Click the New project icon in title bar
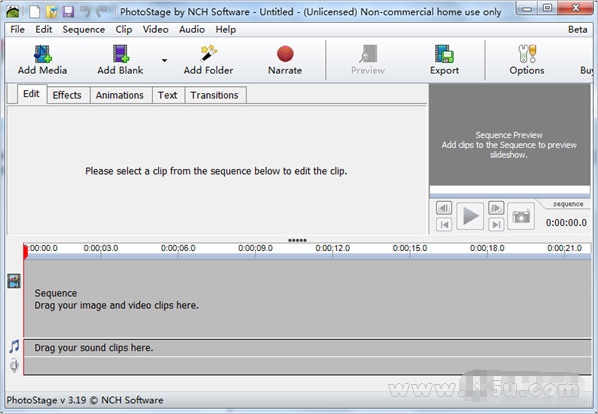The height and width of the screenshot is (414, 598). [34, 11]
